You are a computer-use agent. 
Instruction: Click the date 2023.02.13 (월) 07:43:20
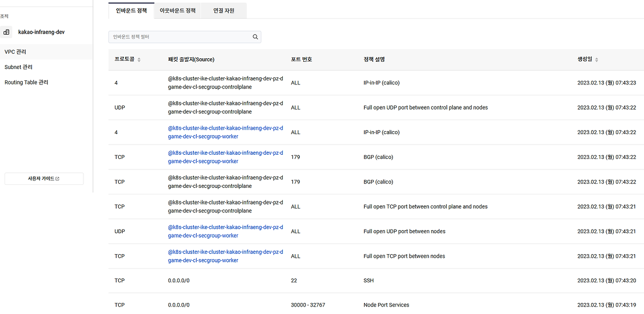607,280
